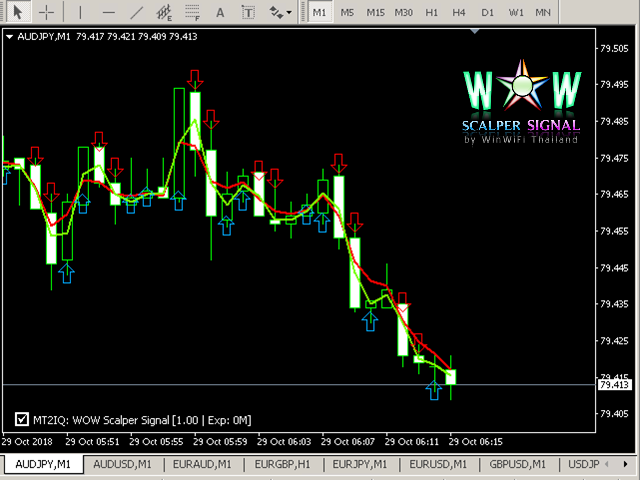Switch to W1 timeframe
The width and height of the screenshot is (640, 480).
click(x=516, y=12)
